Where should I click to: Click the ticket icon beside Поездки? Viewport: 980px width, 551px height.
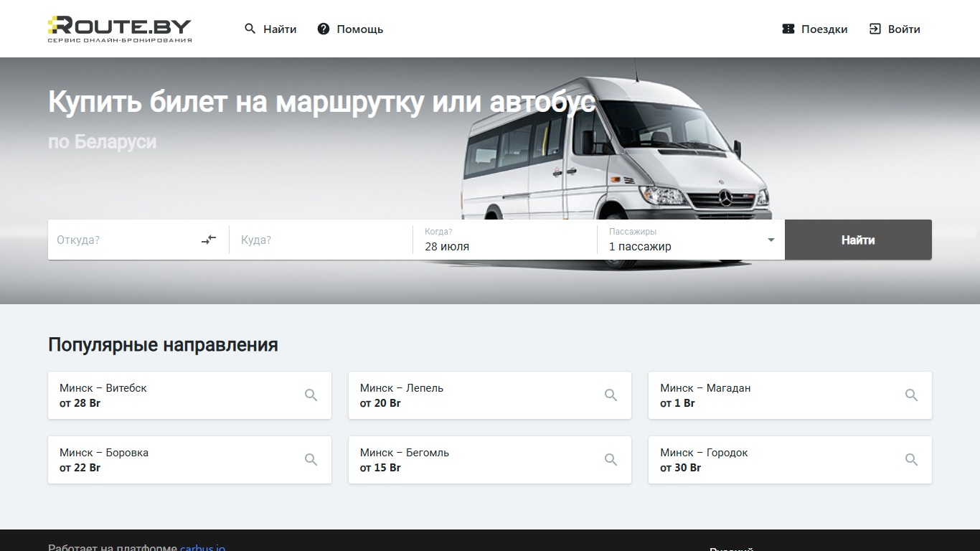point(788,29)
